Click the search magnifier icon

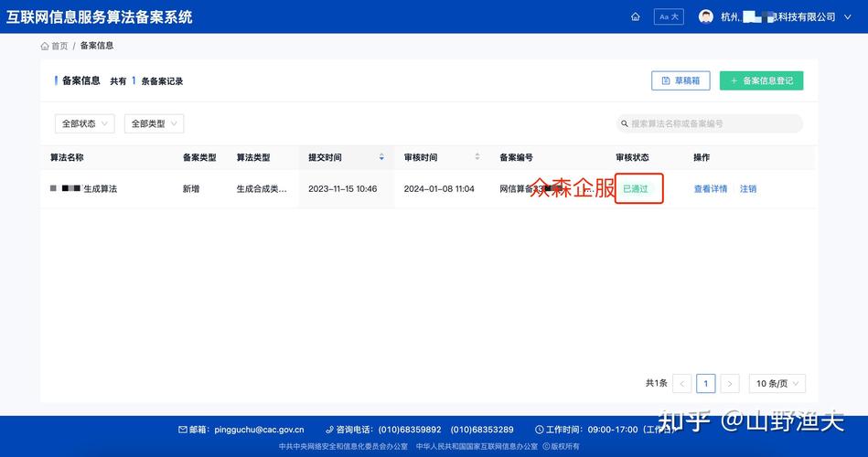click(625, 123)
